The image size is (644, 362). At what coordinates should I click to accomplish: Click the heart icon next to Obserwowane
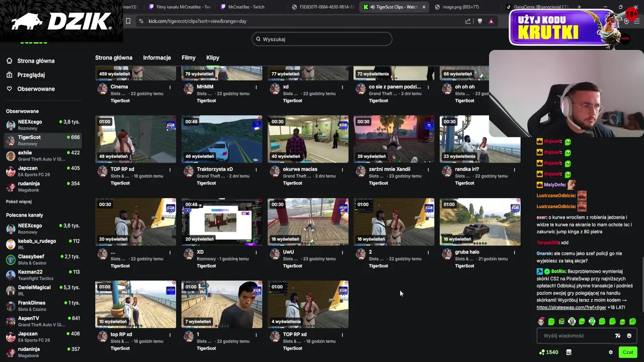tap(9, 89)
